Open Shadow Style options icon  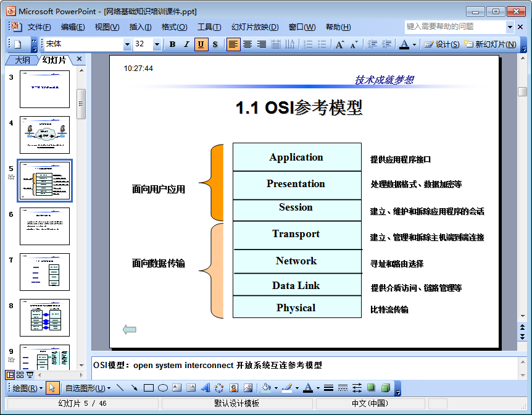(x=371, y=388)
